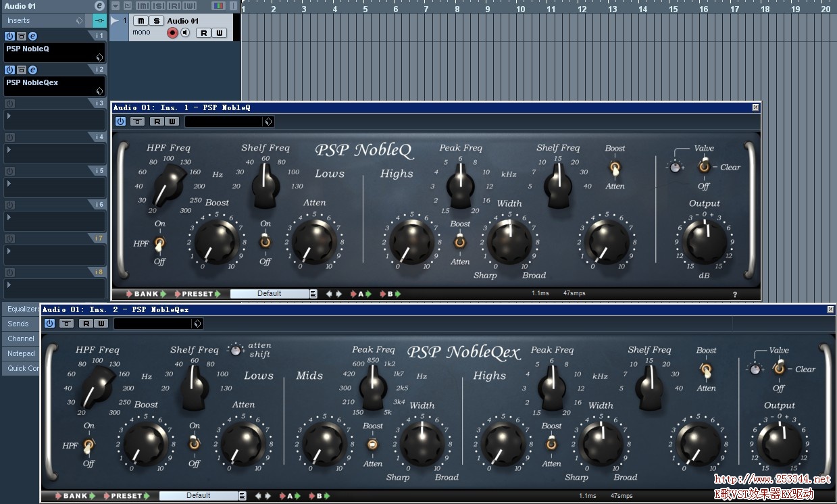Flip the HPF On/Off switch in NobleQ
Screen dimensions: 837x504
coord(160,243)
